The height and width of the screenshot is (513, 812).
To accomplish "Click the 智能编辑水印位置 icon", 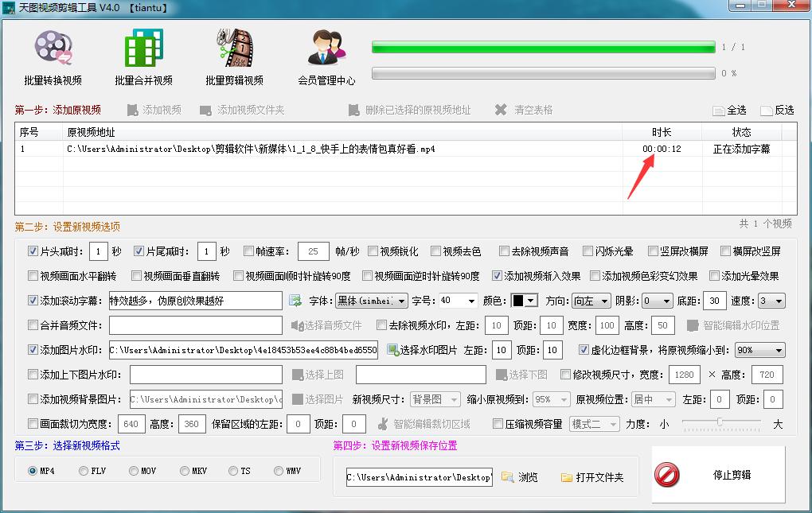I will pyautogui.click(x=693, y=325).
